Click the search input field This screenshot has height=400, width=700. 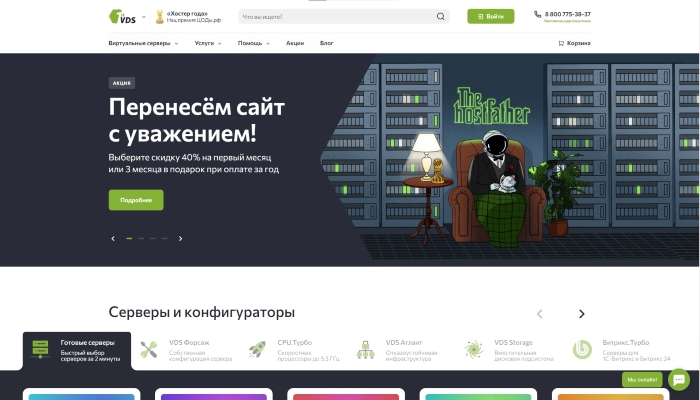click(x=338, y=17)
